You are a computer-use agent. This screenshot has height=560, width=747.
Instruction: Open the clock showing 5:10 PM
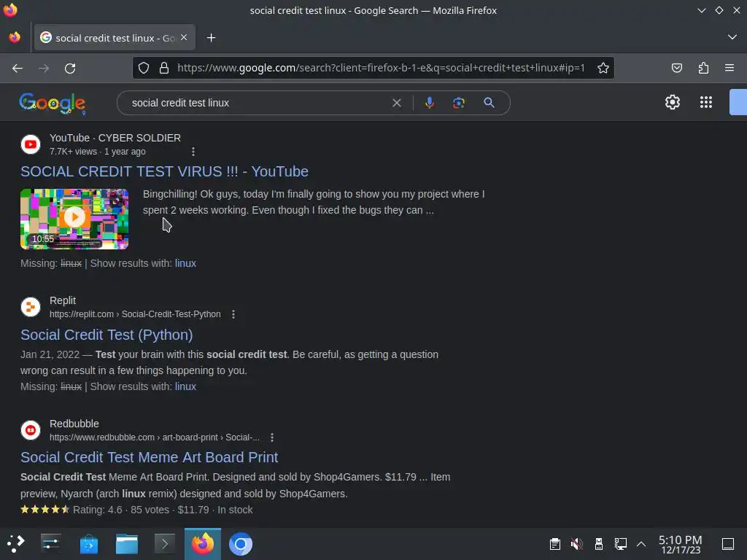(681, 544)
